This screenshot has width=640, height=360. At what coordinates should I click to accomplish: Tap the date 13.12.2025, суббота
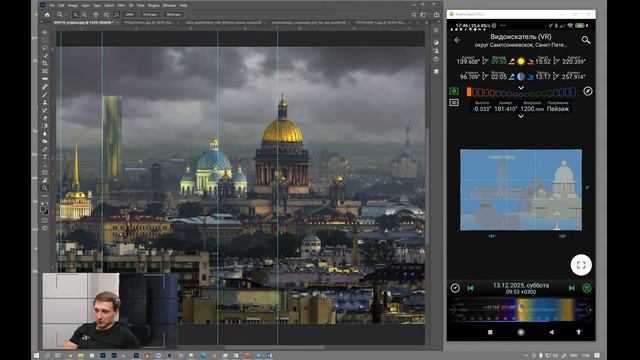(521, 285)
